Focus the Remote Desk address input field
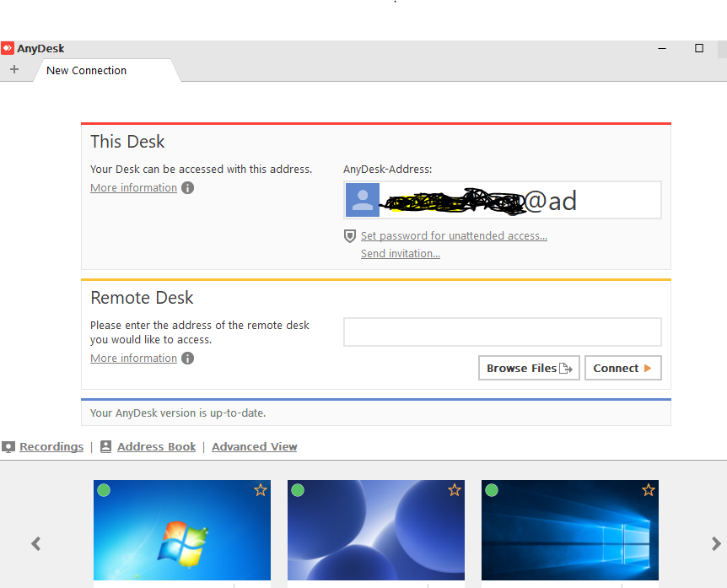The width and height of the screenshot is (727, 588). pos(502,332)
